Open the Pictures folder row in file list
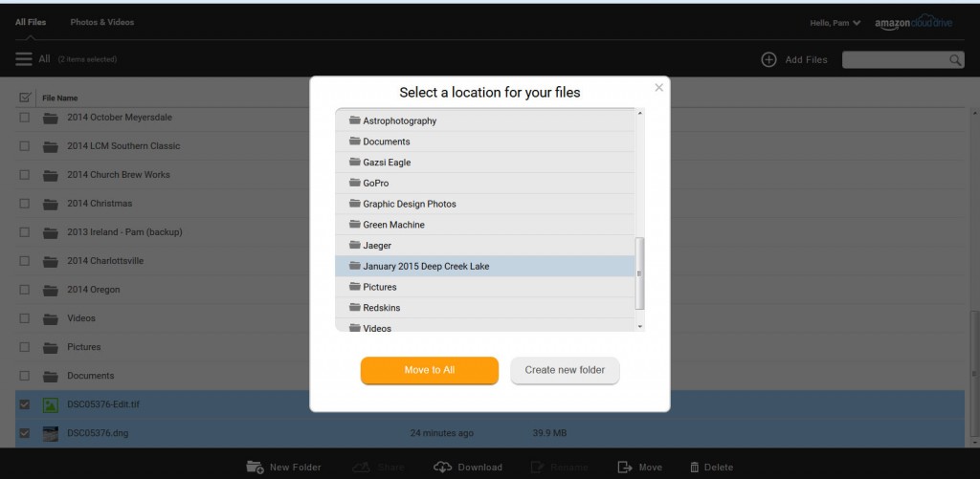 490,347
